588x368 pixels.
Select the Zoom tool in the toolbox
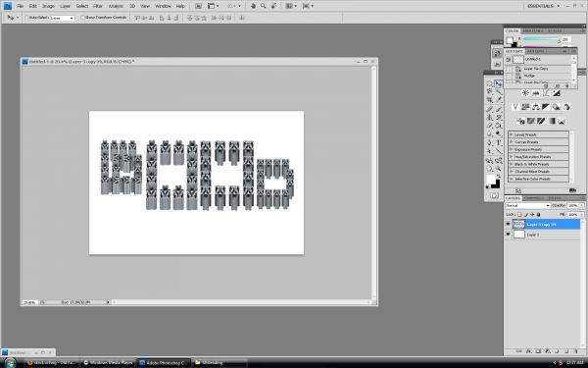[499, 169]
